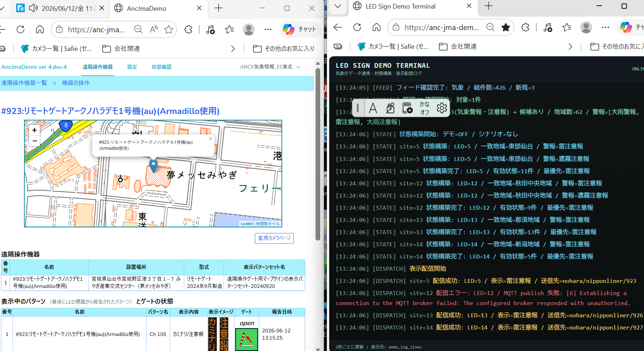This screenshot has width=644, height=351.
Task: Open settings and more menu in right browser
Action: point(606,27)
